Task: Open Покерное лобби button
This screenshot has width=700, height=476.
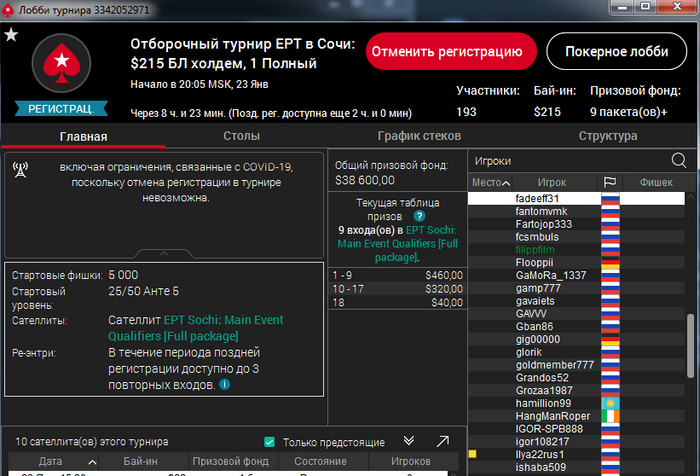Action: click(617, 51)
